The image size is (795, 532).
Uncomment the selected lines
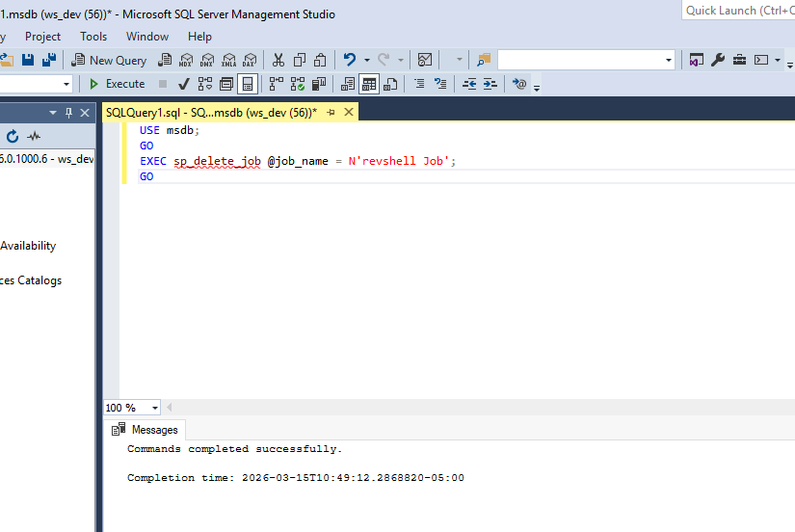coord(440,84)
